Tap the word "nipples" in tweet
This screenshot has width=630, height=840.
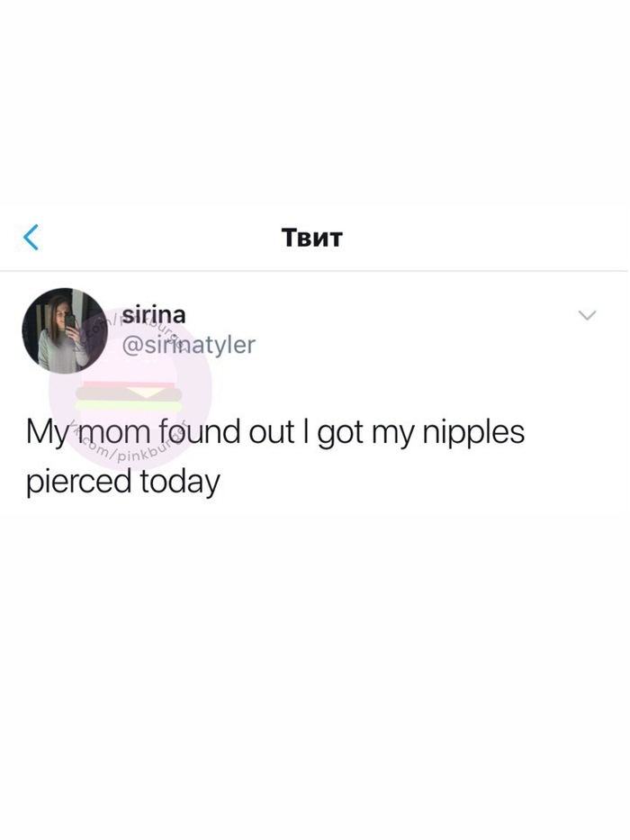click(473, 433)
